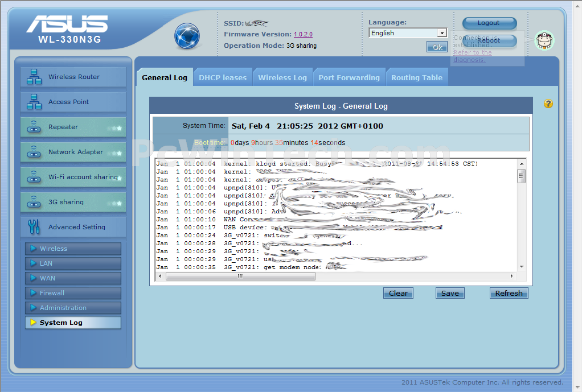This screenshot has height=392, width=582.
Task: Open the WAN settings submenu
Action: click(x=73, y=278)
